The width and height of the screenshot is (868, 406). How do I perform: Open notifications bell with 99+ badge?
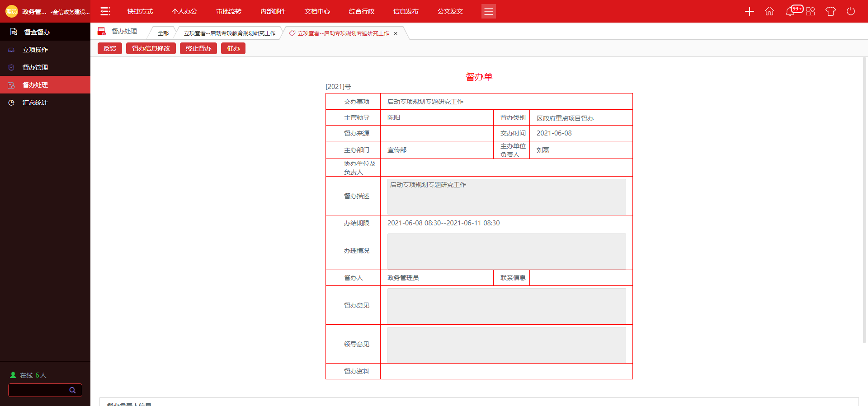[790, 11]
